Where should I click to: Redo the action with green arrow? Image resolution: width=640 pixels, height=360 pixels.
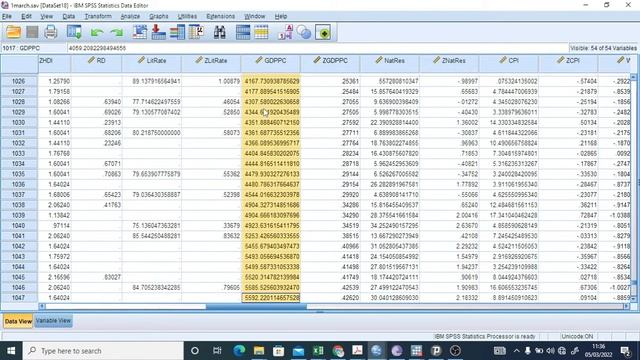click(x=116, y=33)
